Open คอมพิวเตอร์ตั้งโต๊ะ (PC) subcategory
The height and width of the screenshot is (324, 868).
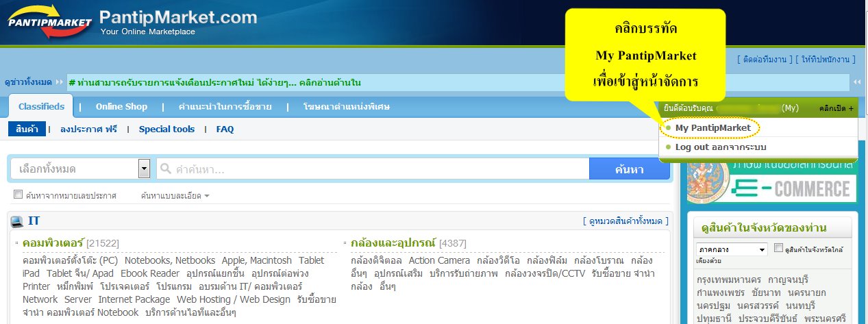(x=71, y=261)
